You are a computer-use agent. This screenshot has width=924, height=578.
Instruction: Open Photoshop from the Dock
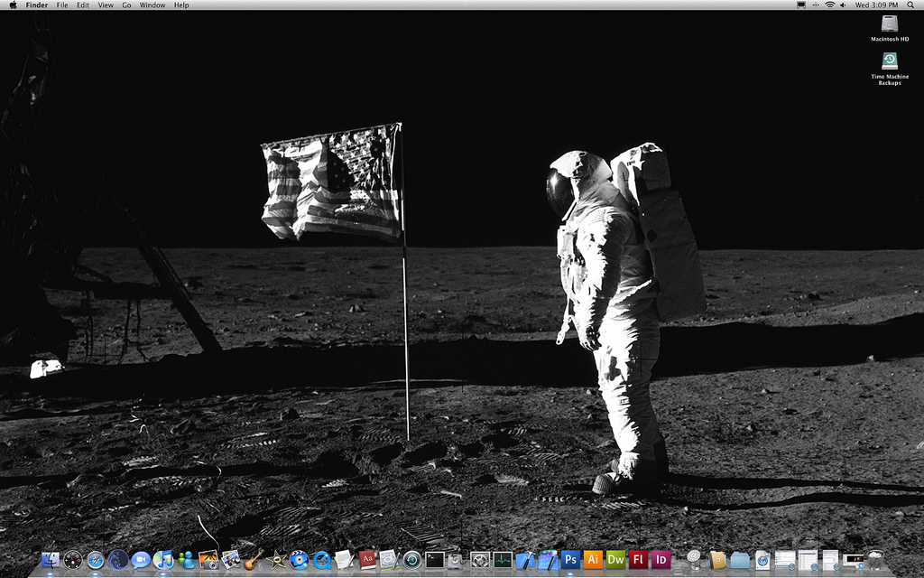point(570,560)
